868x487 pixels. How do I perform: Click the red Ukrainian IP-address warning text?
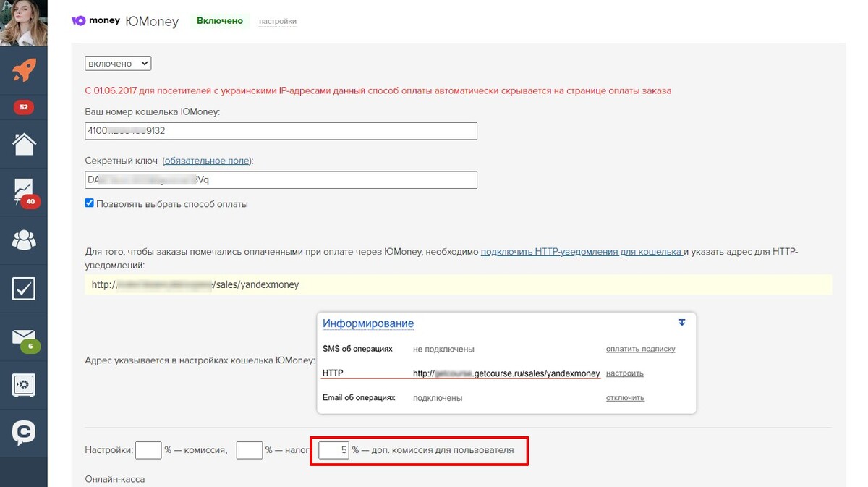pos(378,91)
